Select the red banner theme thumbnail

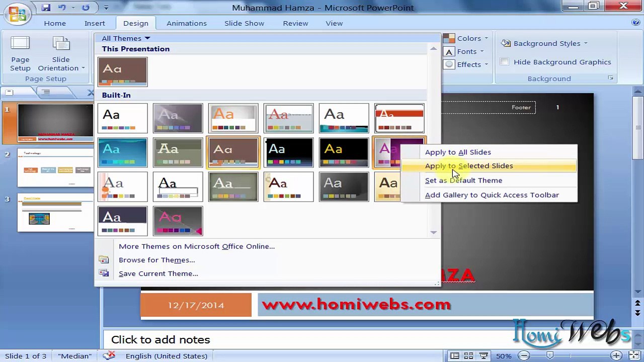coord(399,118)
